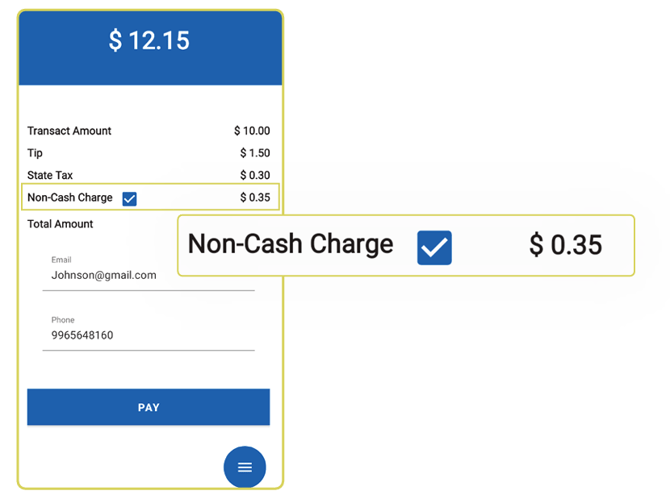This screenshot has width=670, height=499.
Task: Select the Tip row label
Action: click(35, 153)
